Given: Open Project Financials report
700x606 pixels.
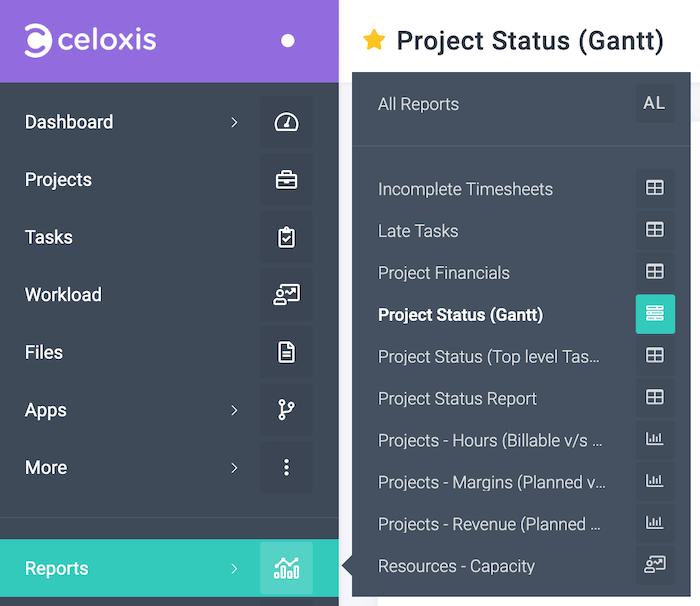Looking at the screenshot, I should pyautogui.click(x=444, y=273).
